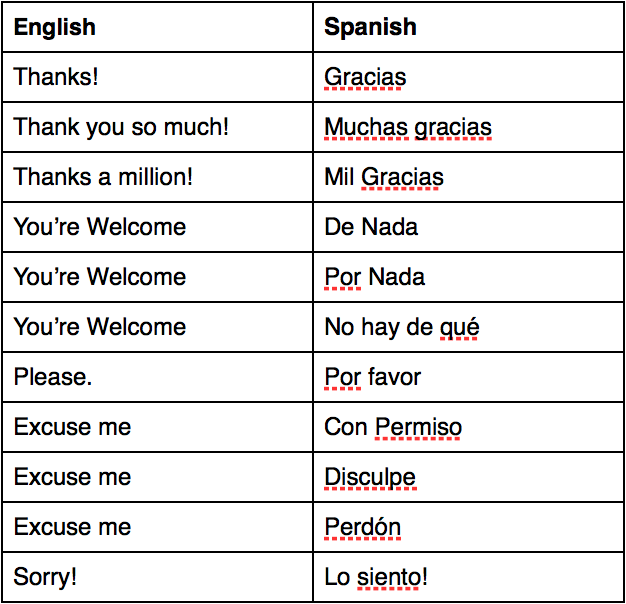Select the 'Please.' cell
This screenshot has width=626, height=604.
tap(53, 377)
